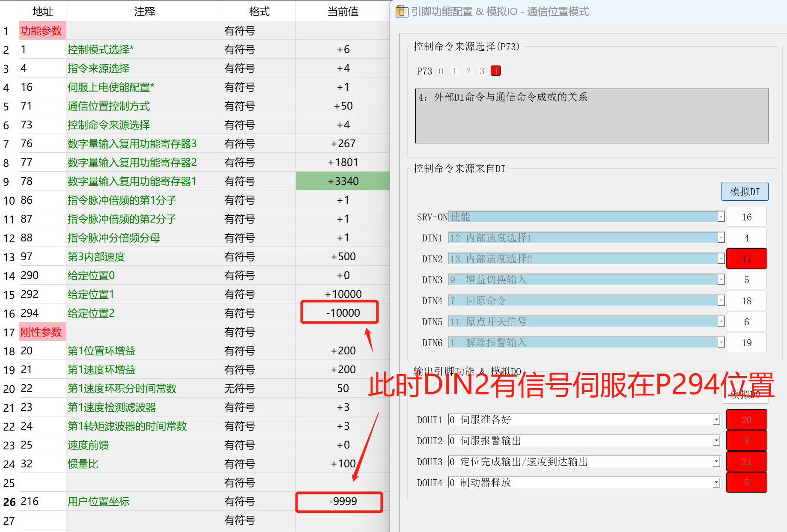The image size is (787, 532).
Task: Click the 格式 column header
Action: click(x=259, y=12)
